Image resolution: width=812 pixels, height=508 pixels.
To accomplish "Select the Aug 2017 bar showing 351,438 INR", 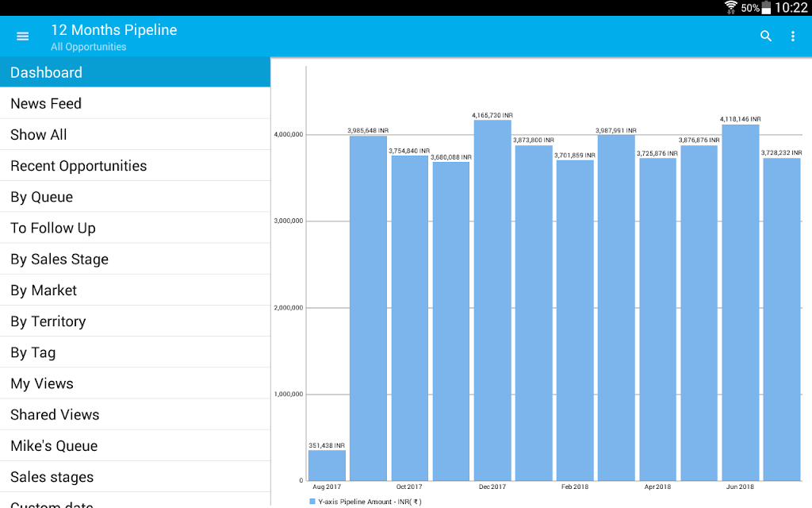I will [x=327, y=465].
